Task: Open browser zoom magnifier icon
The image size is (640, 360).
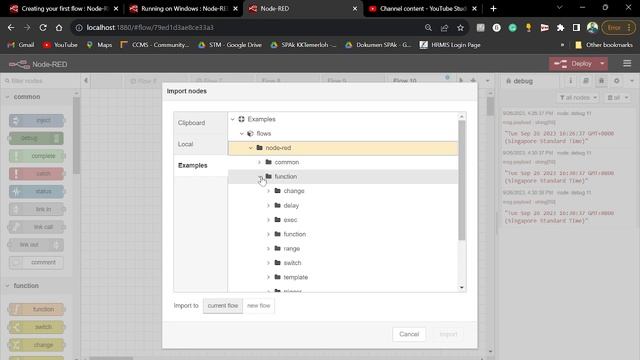Action: (x=428, y=27)
